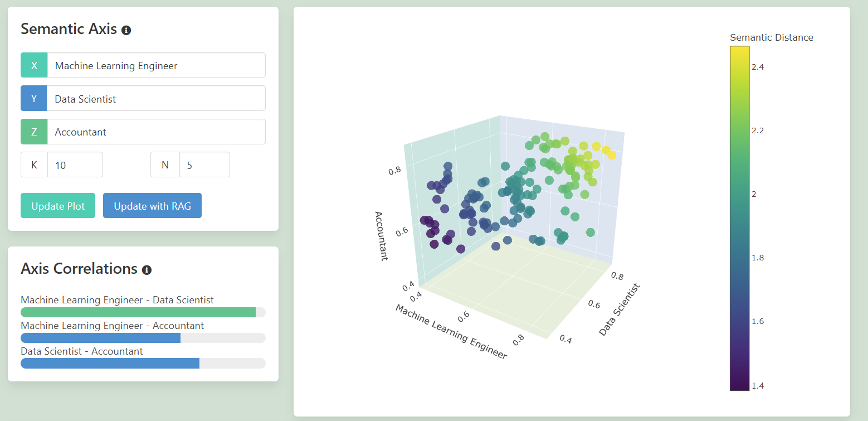Image resolution: width=868 pixels, height=421 pixels.
Task: Click Update with RAG button
Action: 152,206
